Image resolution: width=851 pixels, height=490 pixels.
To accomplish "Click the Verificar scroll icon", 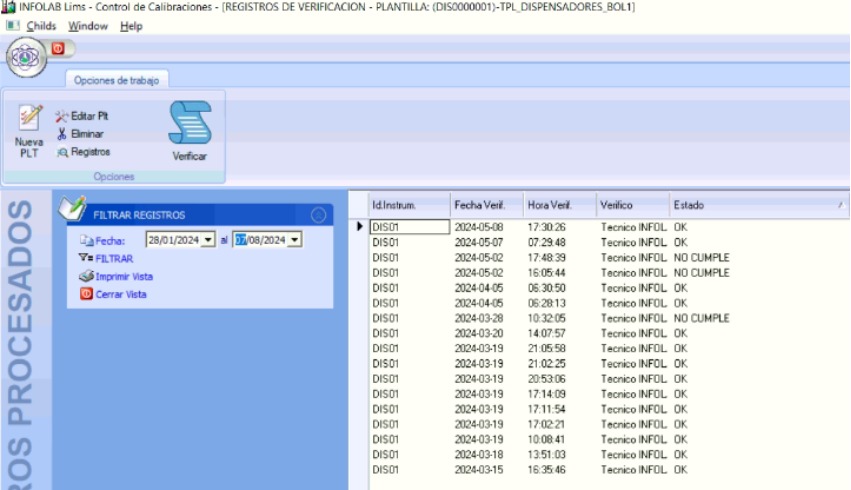I will tap(189, 125).
